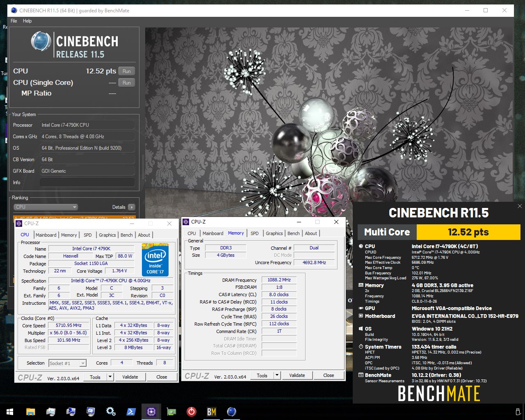Select CPU tab in right CPU-Z window
This screenshot has height=420, width=525.
[x=192, y=233]
